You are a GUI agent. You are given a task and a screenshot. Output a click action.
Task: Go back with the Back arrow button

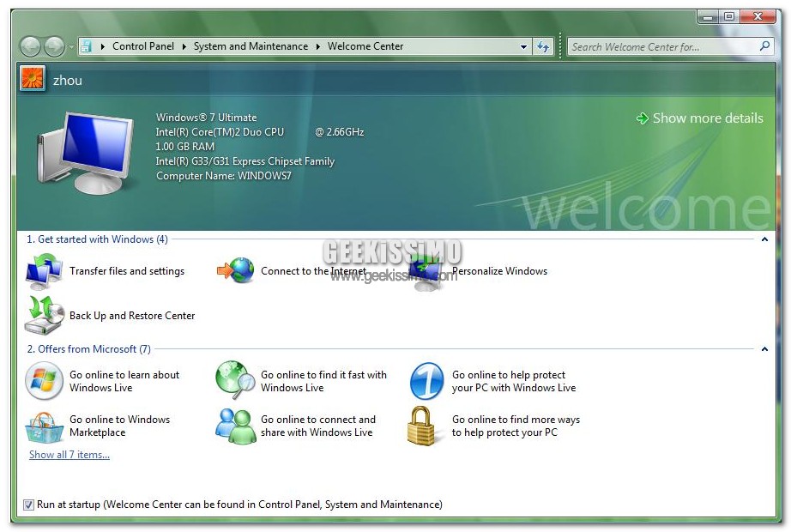pyautogui.click(x=30, y=47)
